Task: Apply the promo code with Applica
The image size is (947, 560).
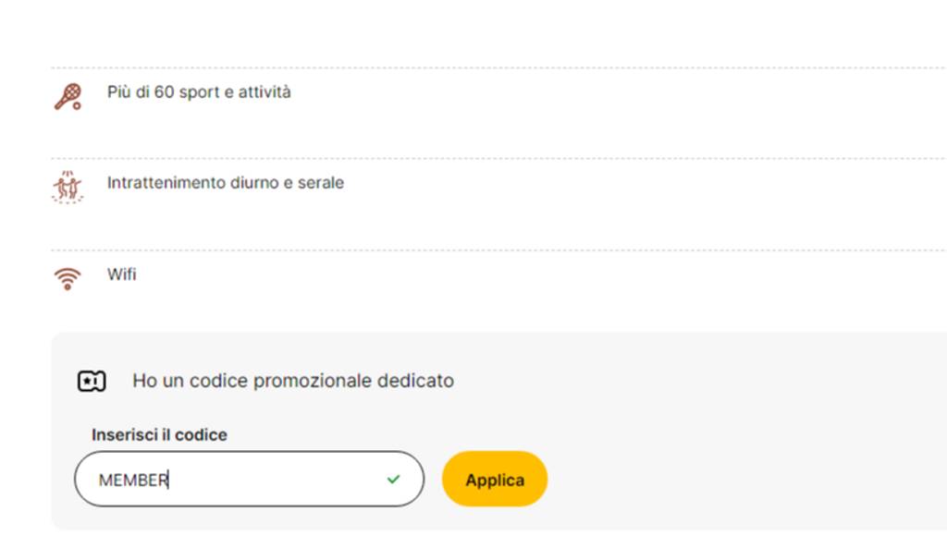Action: (x=495, y=479)
